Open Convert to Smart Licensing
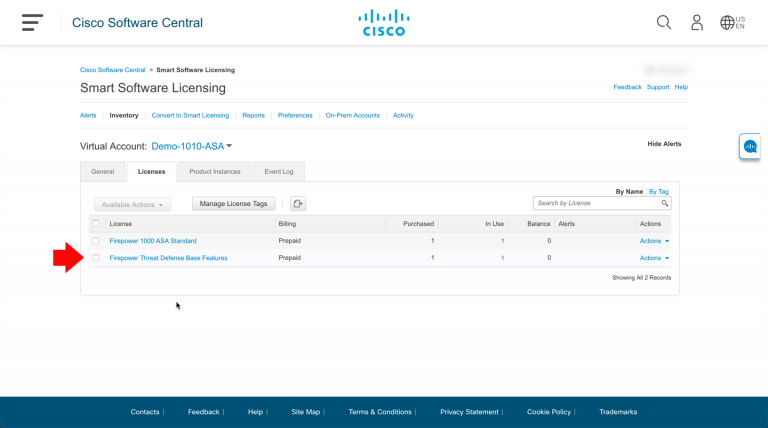Screen dimensions: 768x428 [x=190, y=116]
